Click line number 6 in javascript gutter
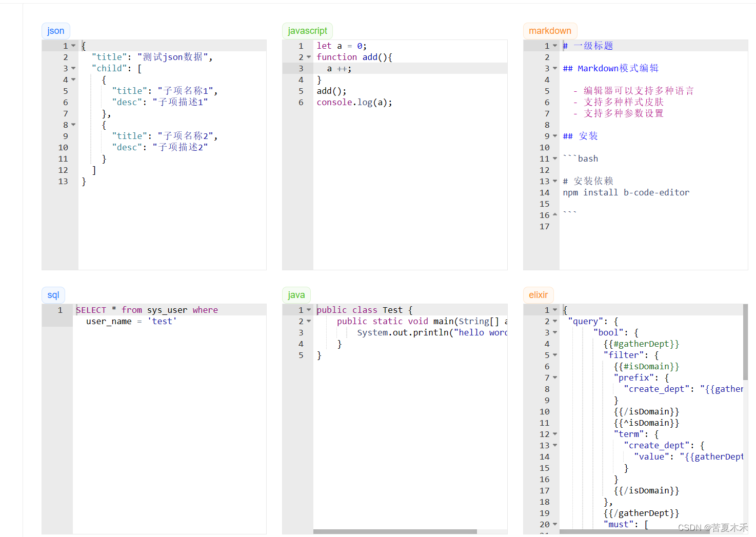The image size is (756, 537). (301, 102)
